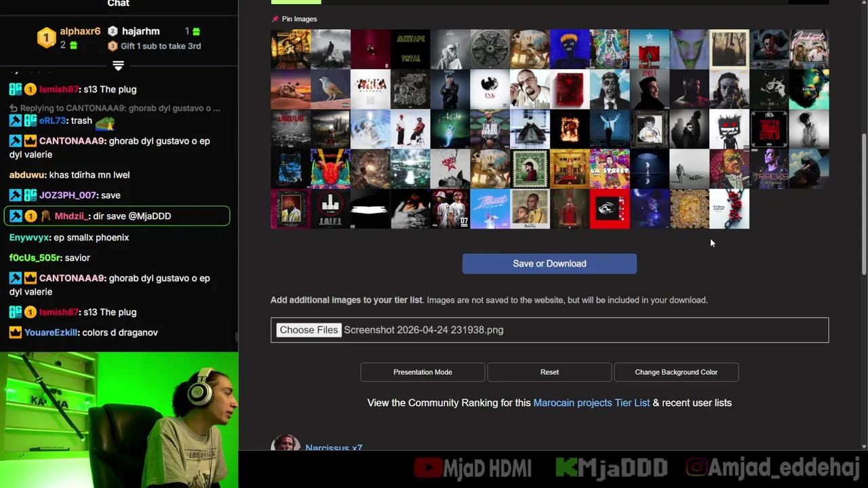Click the pushpin icon beside Pin Images
Viewport: 868px width, 488px height.
coord(275,19)
